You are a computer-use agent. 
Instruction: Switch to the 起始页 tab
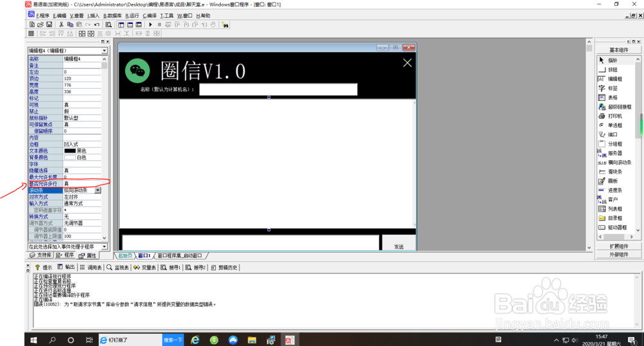(125, 256)
